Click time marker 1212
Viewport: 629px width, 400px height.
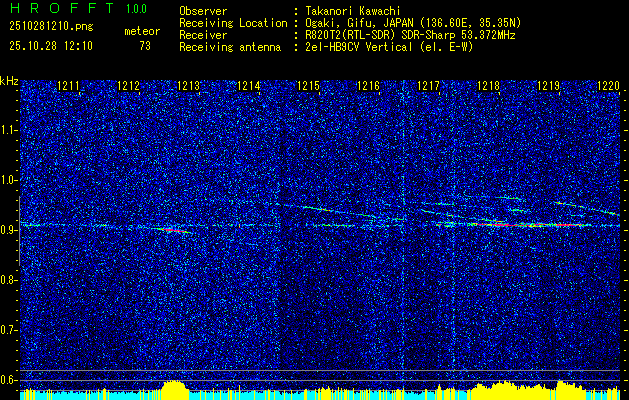(128, 86)
